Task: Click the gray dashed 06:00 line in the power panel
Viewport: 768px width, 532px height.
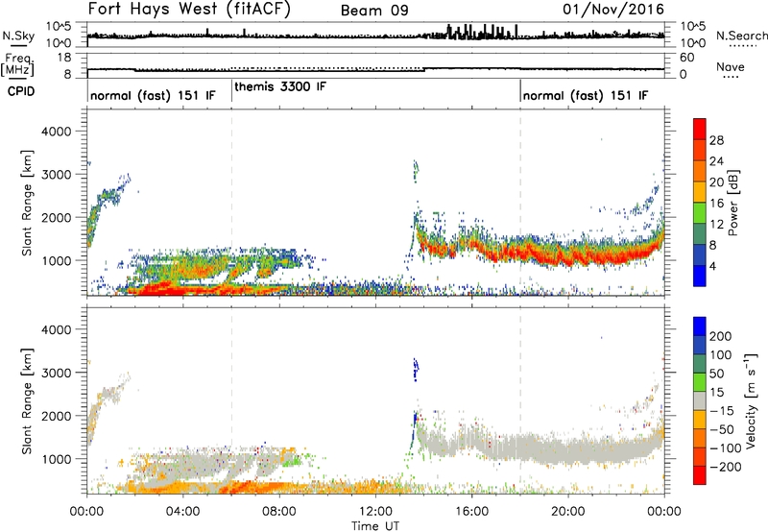Action: pos(231,203)
